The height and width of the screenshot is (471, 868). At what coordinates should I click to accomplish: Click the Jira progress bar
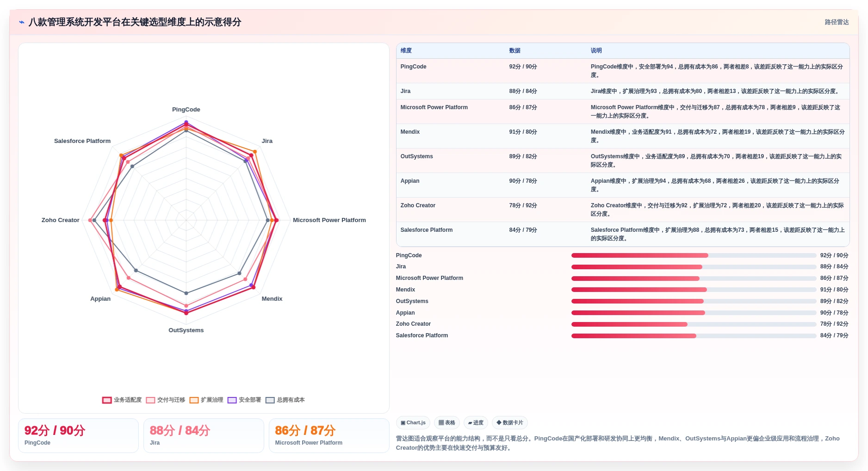(694, 267)
